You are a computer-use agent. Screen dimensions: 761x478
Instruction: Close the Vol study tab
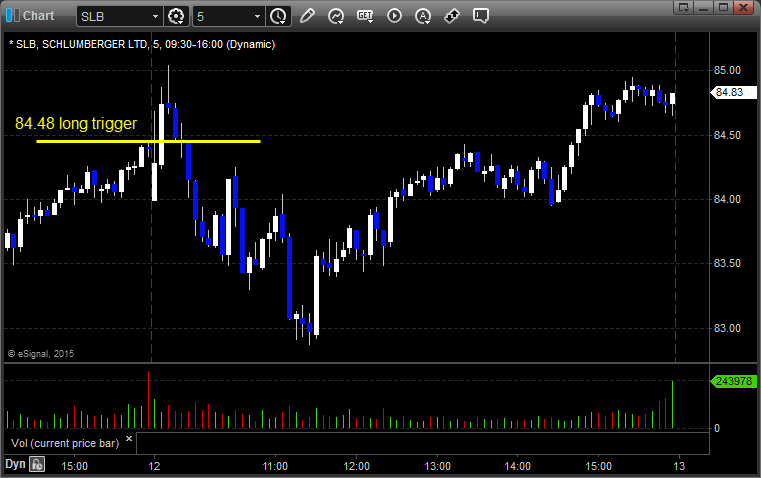pyautogui.click(x=129, y=439)
